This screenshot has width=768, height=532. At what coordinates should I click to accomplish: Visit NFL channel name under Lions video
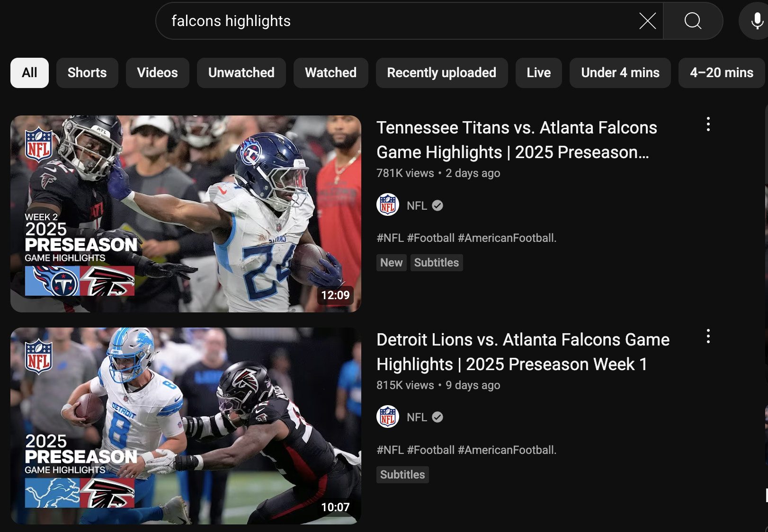click(417, 417)
